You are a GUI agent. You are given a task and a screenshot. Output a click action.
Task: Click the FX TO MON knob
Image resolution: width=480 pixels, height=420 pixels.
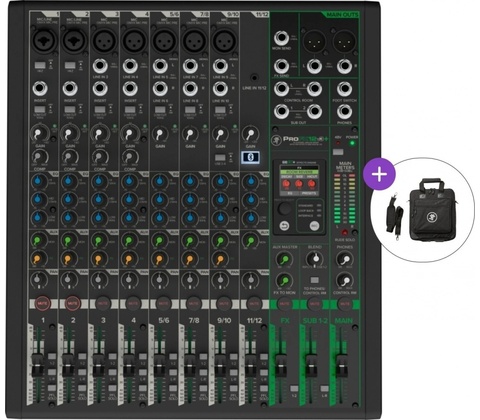click(x=284, y=281)
